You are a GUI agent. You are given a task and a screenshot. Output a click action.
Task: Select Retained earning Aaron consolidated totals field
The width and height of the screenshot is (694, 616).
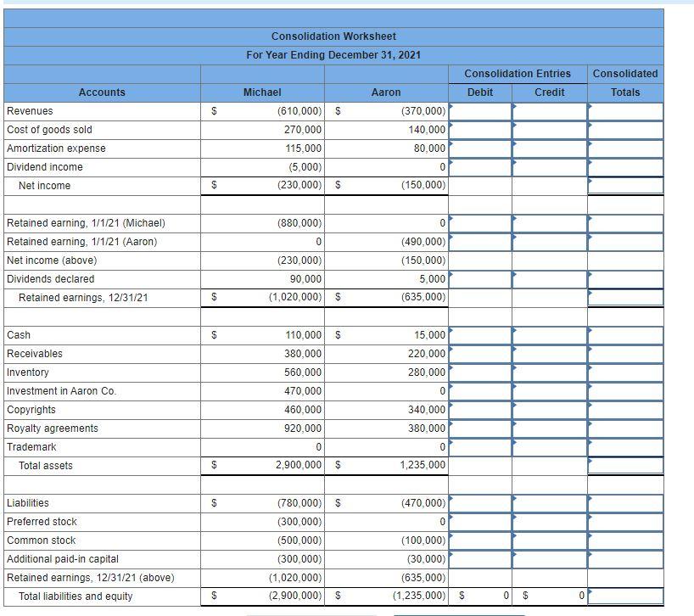pyautogui.click(x=625, y=242)
